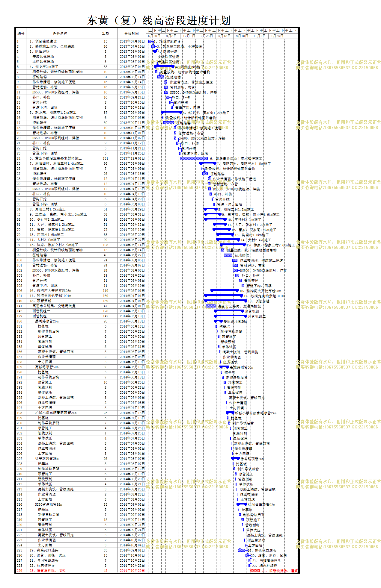Click the red Gantt bar for 23、旧管线拆除、灌浆
381x588 pixels.
click(x=255, y=571)
